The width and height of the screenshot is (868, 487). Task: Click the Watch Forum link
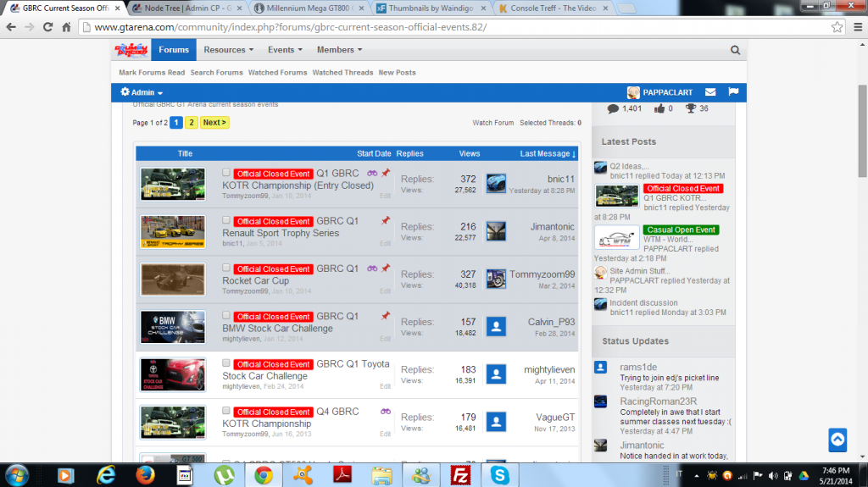(492, 123)
